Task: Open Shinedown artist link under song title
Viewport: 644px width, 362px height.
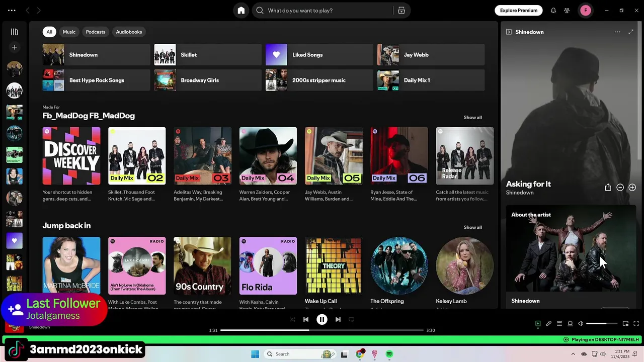Action: pyautogui.click(x=520, y=193)
